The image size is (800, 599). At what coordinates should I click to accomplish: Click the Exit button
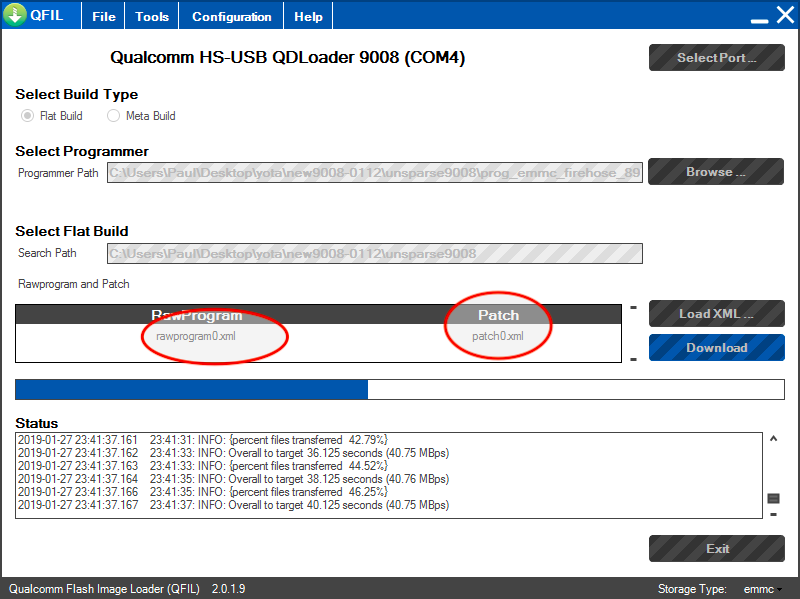(x=716, y=548)
